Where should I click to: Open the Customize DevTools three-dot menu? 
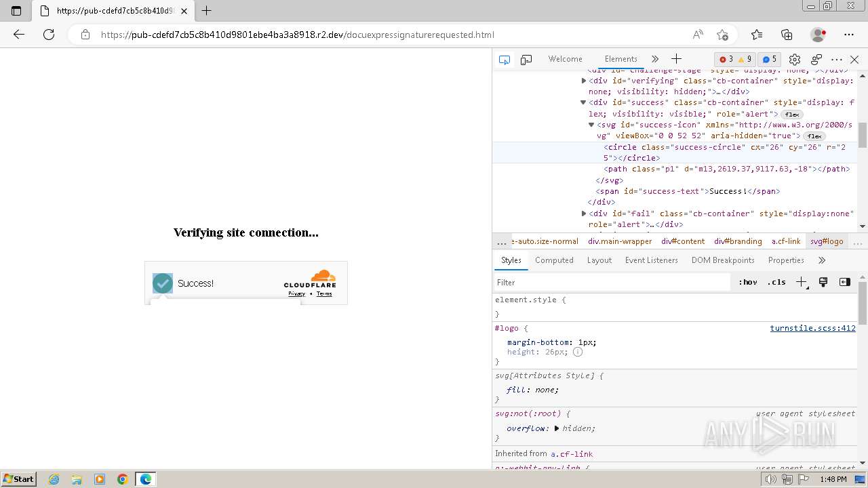(837, 60)
